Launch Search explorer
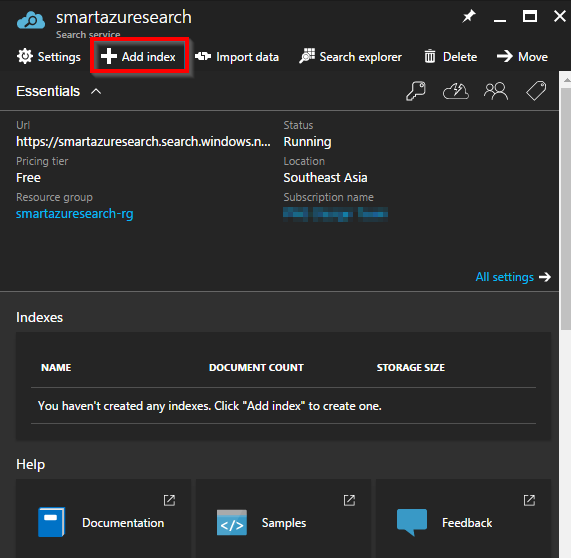Viewport: 571px width, 558px height. (x=350, y=57)
